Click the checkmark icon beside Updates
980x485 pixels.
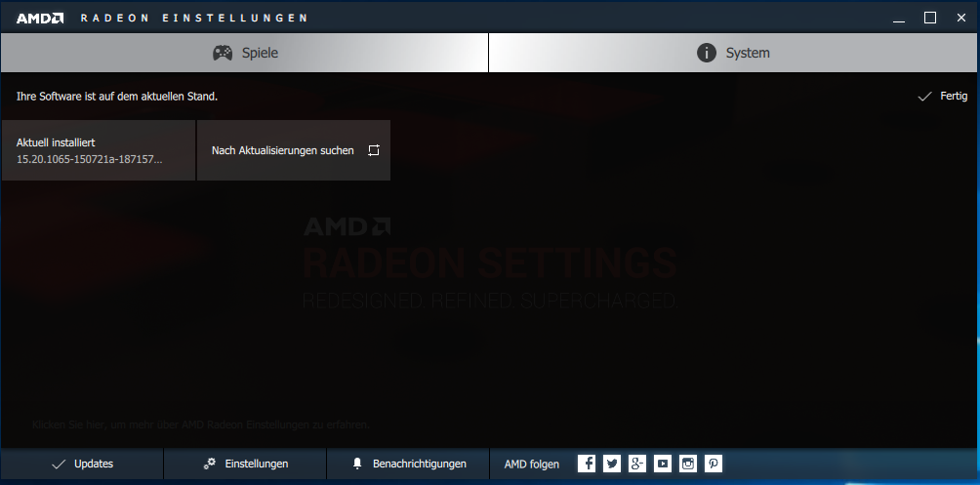59,464
